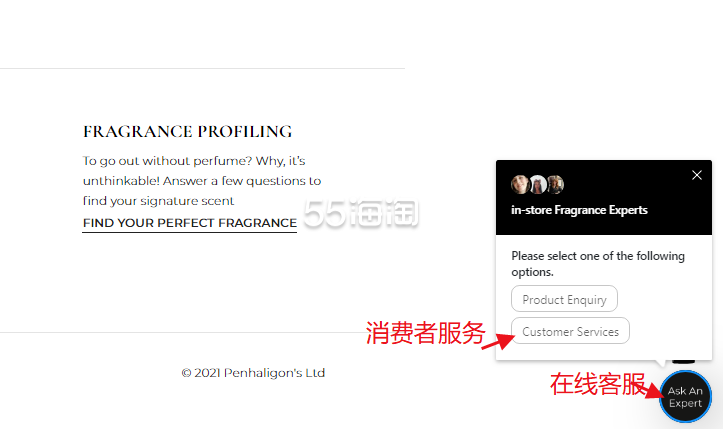
Task: Click the 'Please select one of the following' message
Action: point(598,264)
